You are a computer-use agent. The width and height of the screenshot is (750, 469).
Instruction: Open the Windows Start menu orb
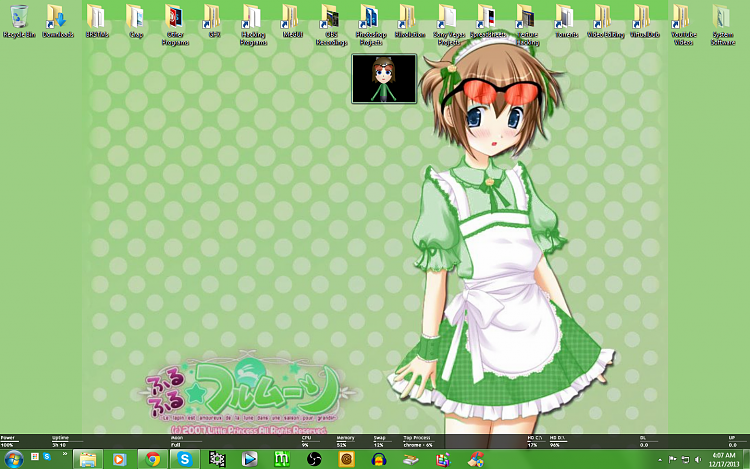(x=13, y=459)
